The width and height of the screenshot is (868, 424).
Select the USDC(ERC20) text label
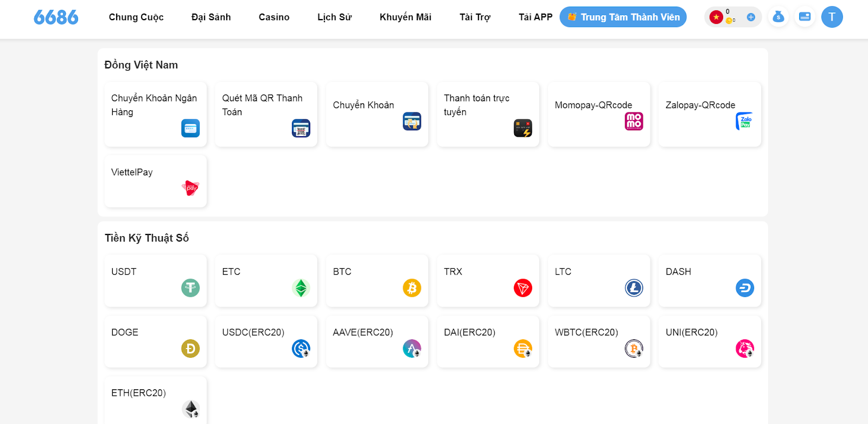253,332
